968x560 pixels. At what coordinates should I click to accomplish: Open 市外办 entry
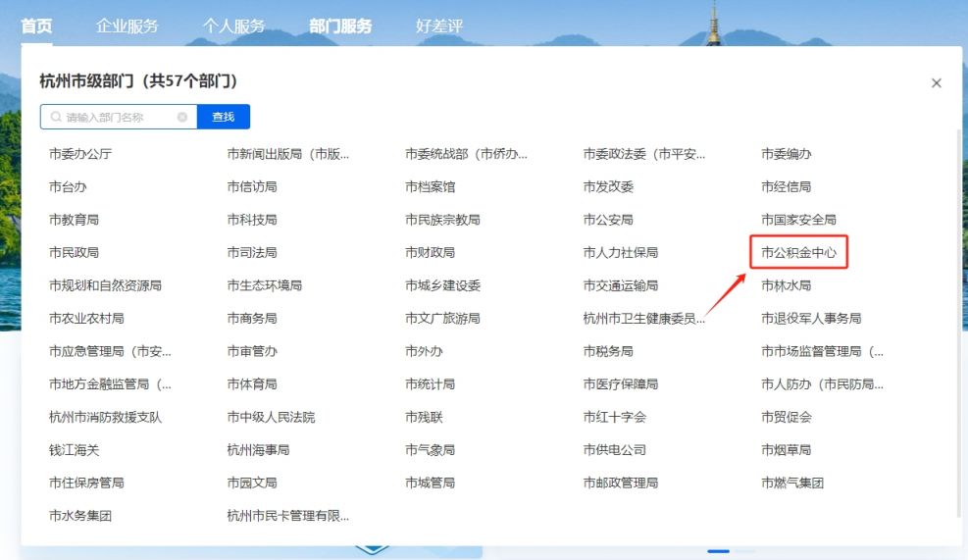tap(424, 351)
